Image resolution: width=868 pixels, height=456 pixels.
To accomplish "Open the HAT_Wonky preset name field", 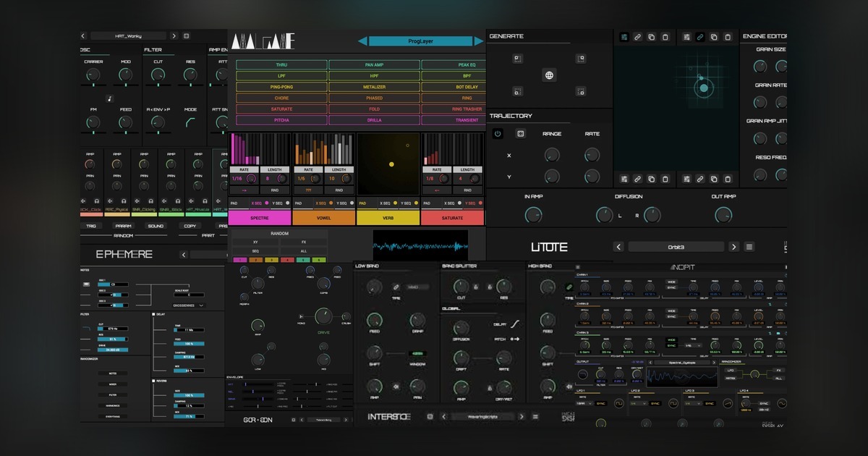I will 128,35.
